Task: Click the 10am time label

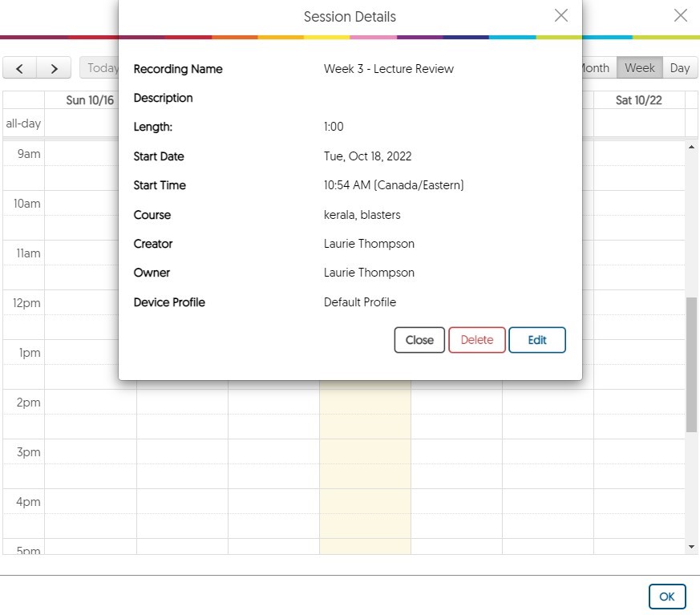Action: coord(26,204)
